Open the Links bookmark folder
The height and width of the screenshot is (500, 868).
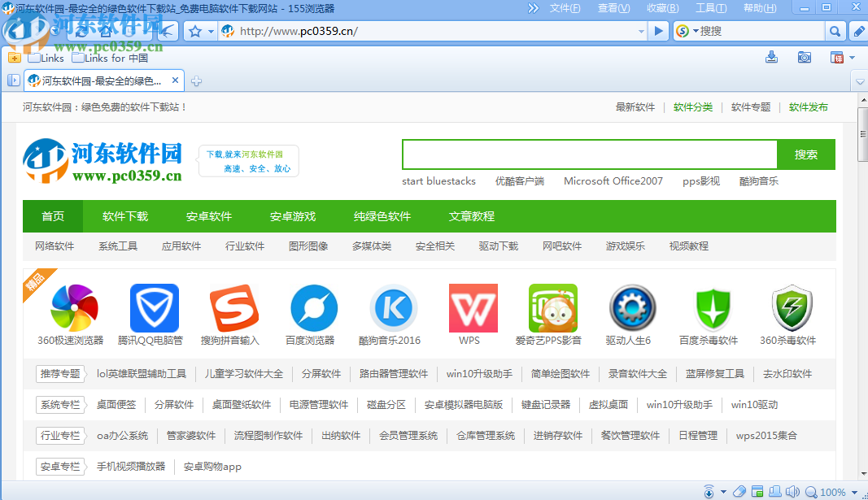[46, 58]
